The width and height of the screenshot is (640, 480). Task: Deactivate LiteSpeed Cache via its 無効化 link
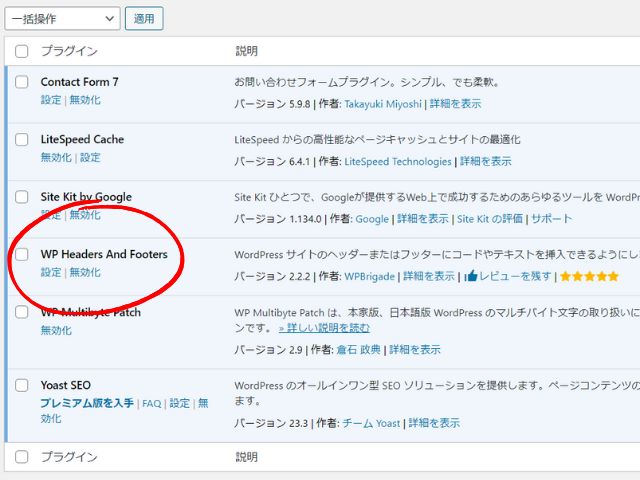(x=56, y=157)
